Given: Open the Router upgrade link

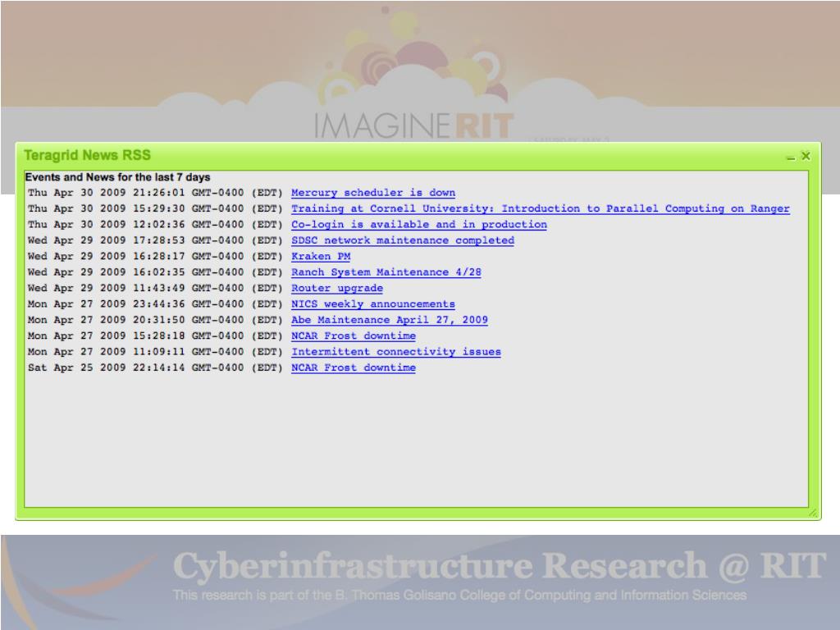Looking at the screenshot, I should 337,289.
